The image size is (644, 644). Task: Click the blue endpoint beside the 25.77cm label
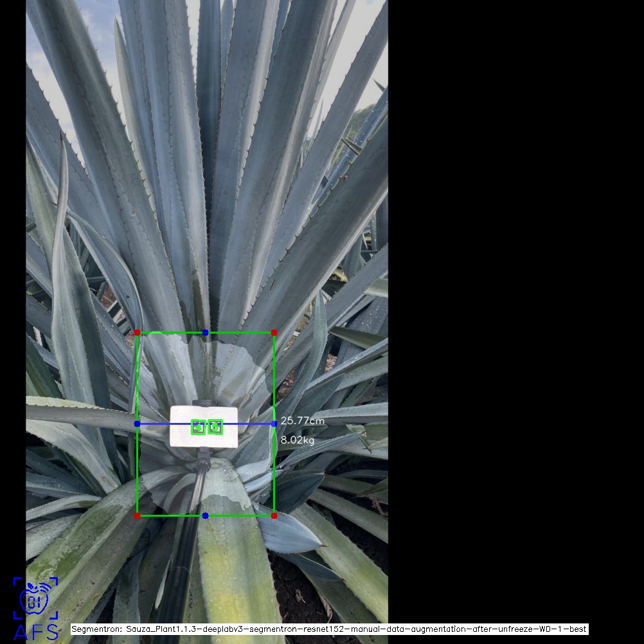pyautogui.click(x=274, y=424)
